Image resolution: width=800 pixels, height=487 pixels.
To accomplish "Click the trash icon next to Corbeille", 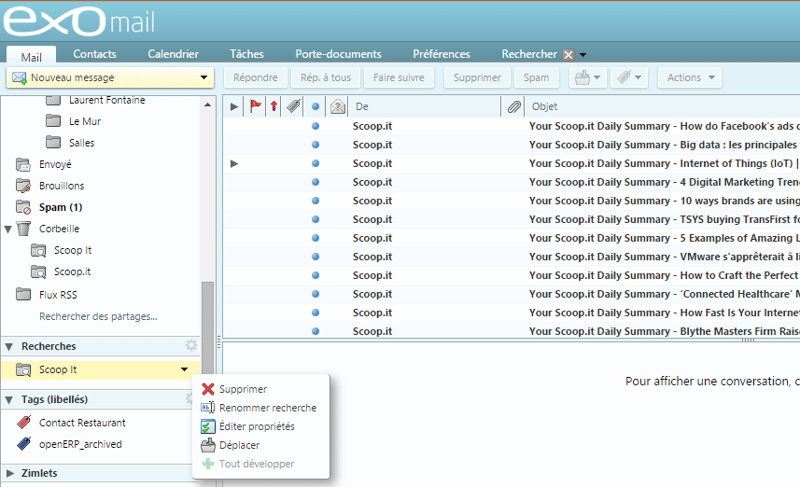I will click(x=23, y=228).
